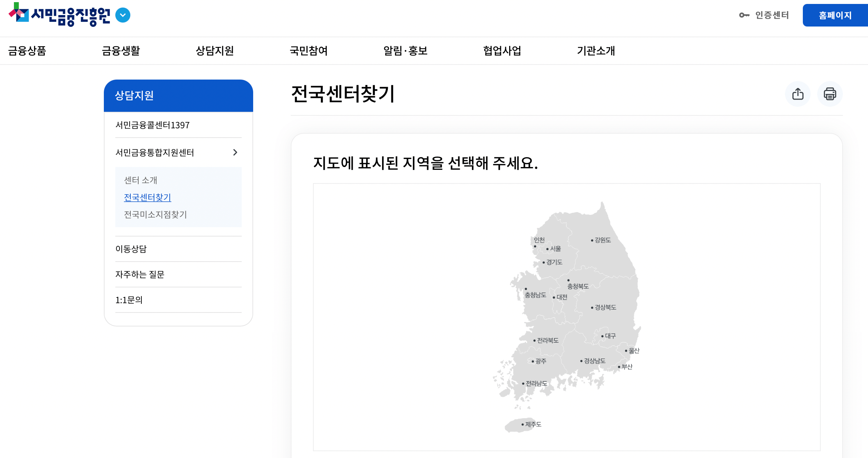Open the 상담지원 top menu
Viewport: 868px width, 458px height.
pyautogui.click(x=214, y=51)
